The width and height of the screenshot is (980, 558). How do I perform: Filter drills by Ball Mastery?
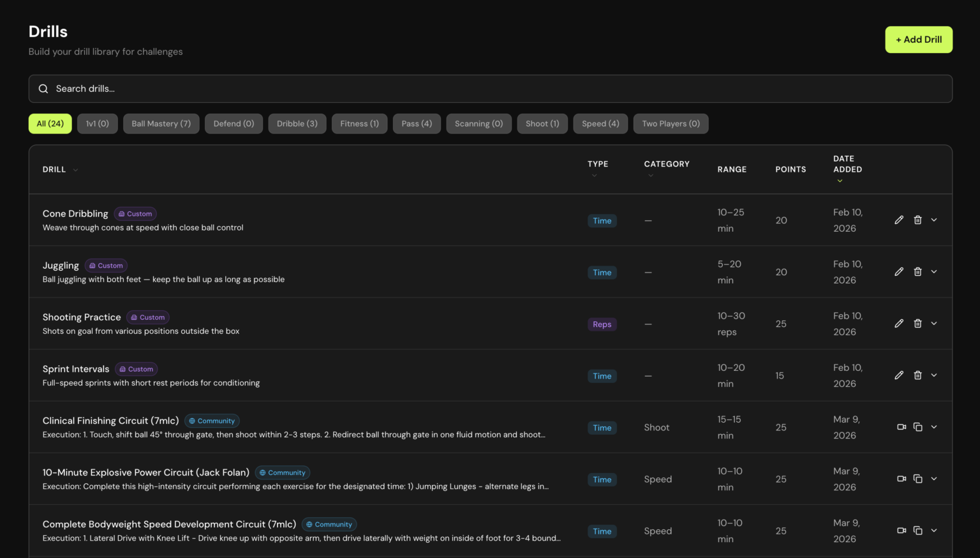161,124
